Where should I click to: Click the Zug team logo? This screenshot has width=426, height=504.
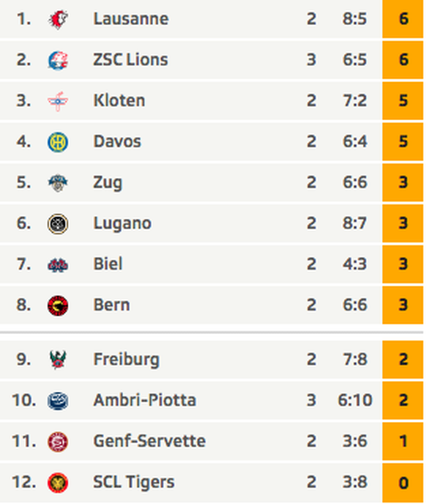point(58,183)
